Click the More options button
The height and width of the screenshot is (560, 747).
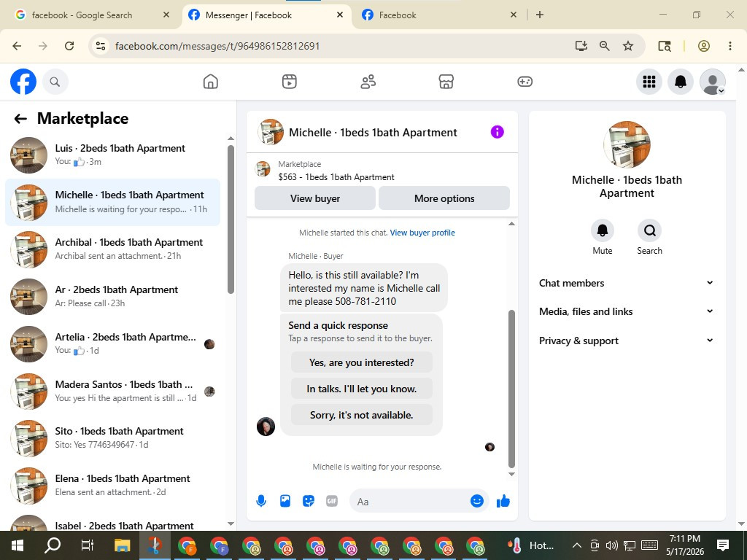[444, 198]
